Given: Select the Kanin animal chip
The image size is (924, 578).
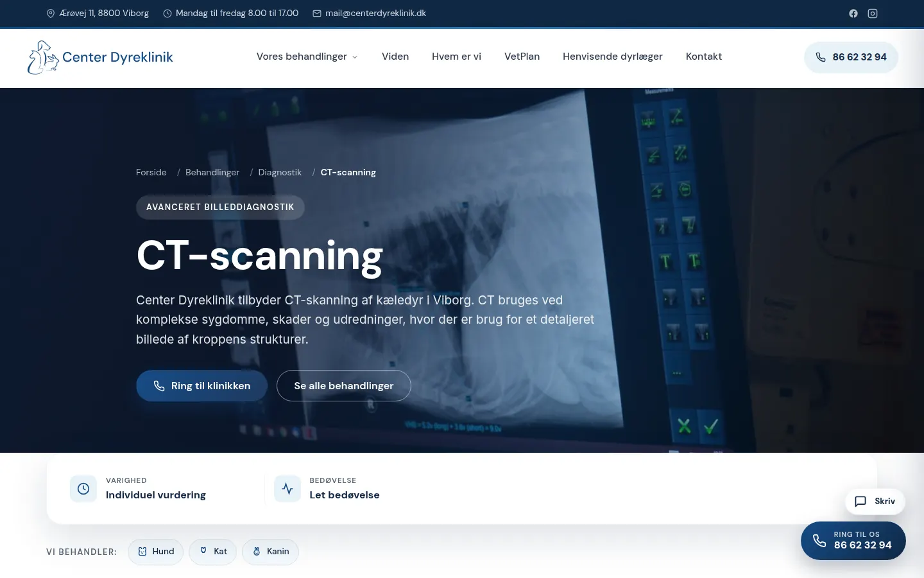Looking at the screenshot, I should (x=270, y=552).
